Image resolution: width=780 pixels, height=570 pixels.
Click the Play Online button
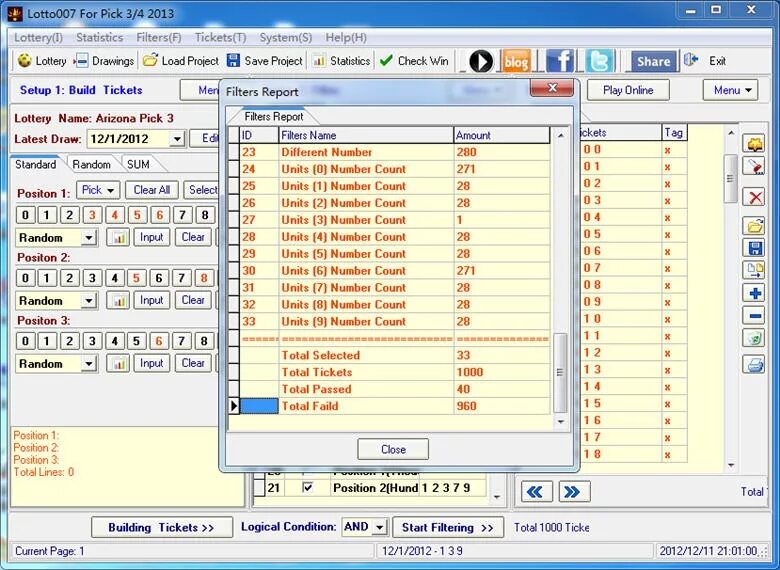pyautogui.click(x=628, y=90)
